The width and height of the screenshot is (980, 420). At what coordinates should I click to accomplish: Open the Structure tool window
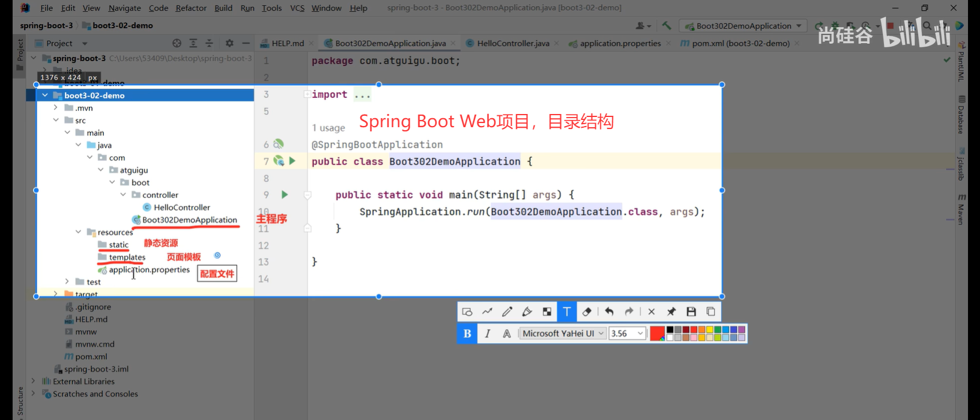coord(20,402)
